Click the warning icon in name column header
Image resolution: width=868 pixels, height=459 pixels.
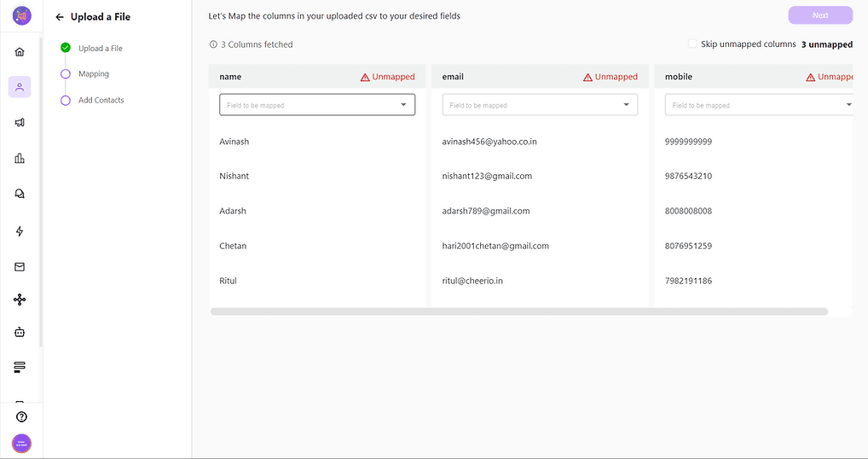point(365,77)
